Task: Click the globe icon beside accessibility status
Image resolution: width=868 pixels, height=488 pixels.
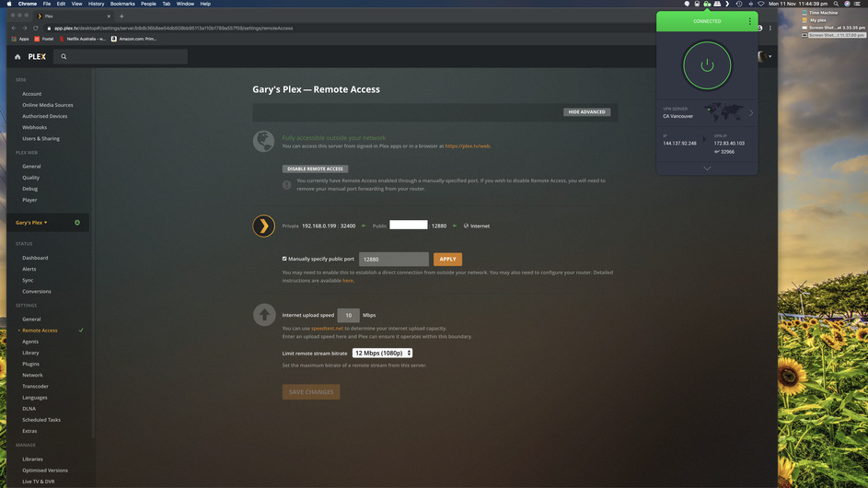Action: tap(263, 141)
